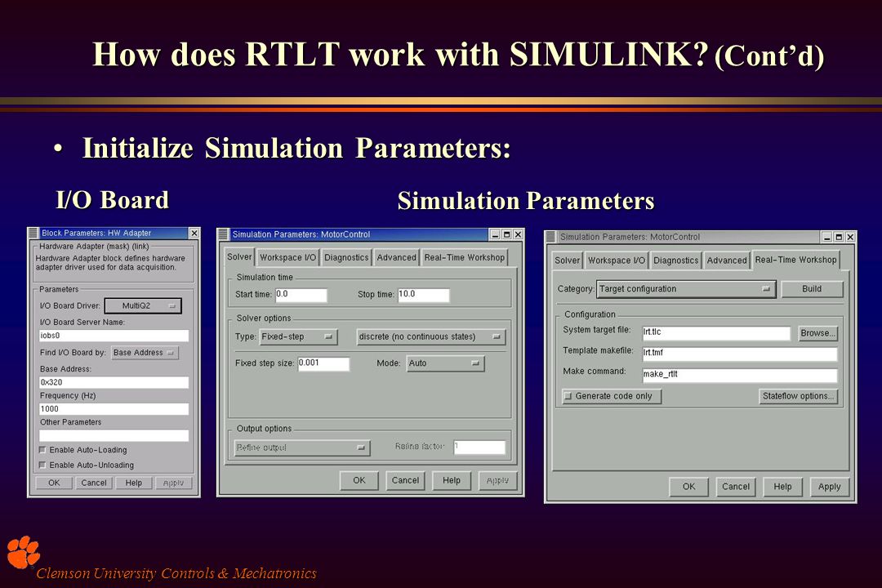The height and width of the screenshot is (588, 882).
Task: Minimize the middle Simulation Parameters window
Action: (x=495, y=234)
